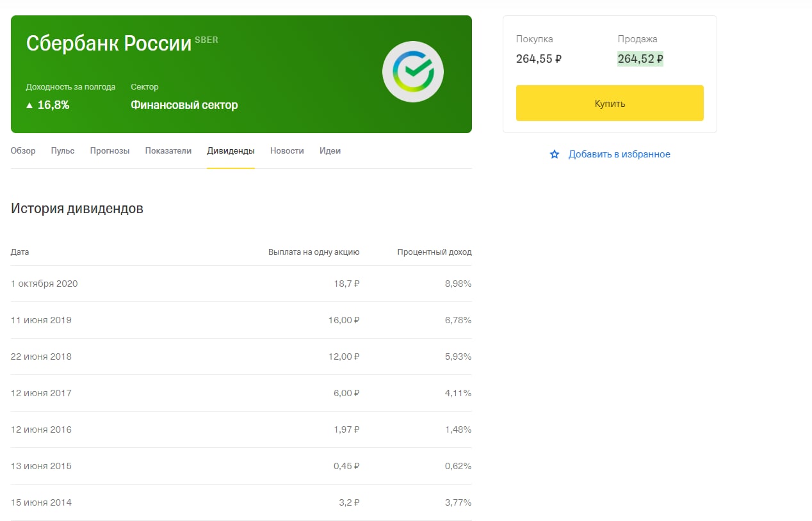
Task: Switch to the Пульс tab
Action: point(63,151)
